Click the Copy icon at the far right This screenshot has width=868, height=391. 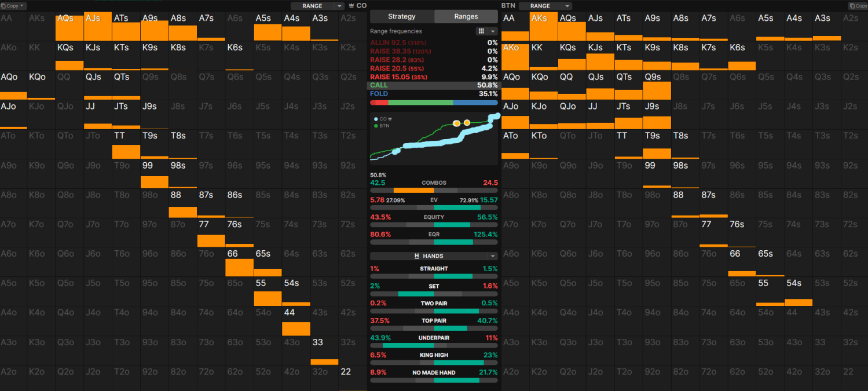pos(858,6)
